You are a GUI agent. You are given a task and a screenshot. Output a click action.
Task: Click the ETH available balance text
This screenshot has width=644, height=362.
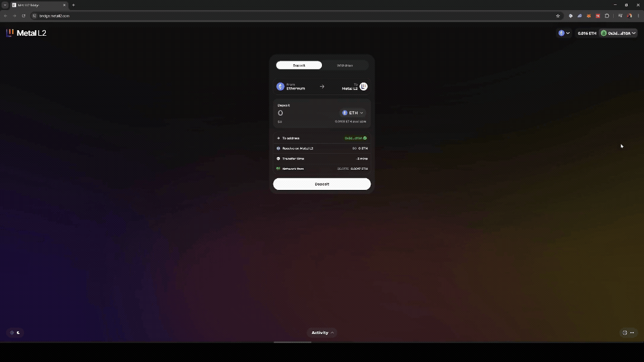click(351, 121)
